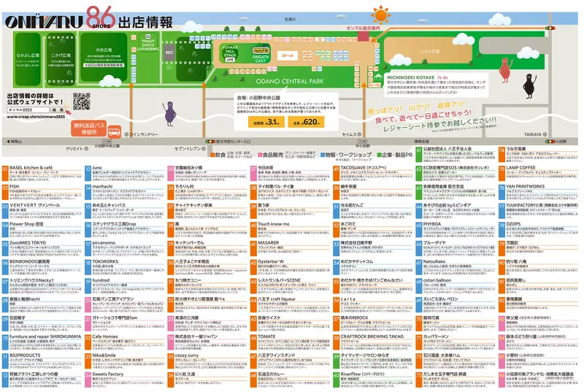The height and width of the screenshot is (392, 584).
Task: Click the blue number 13 badge for Juno
Action: click(88, 174)
